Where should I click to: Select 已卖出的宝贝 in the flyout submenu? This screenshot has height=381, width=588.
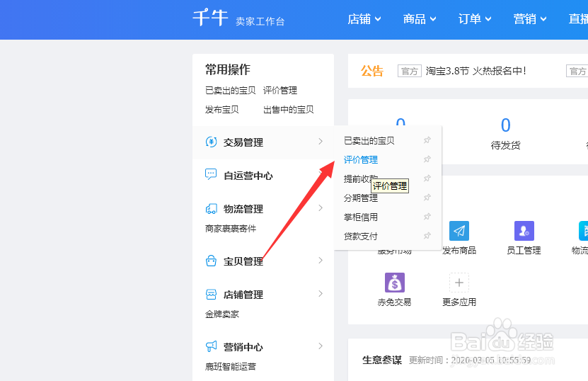[x=369, y=141]
